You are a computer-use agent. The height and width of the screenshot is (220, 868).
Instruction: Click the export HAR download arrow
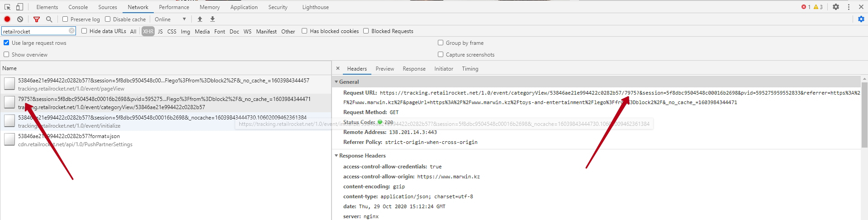coord(213,19)
